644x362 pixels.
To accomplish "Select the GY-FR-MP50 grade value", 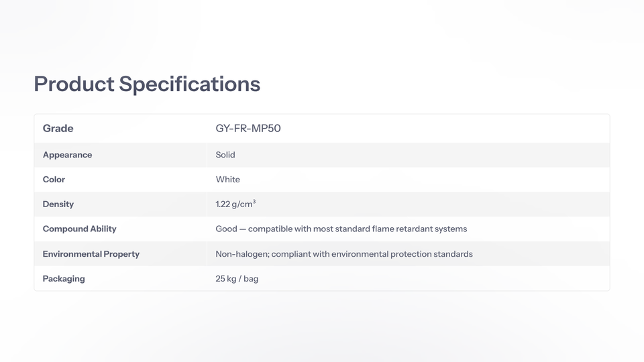I will (x=248, y=128).
